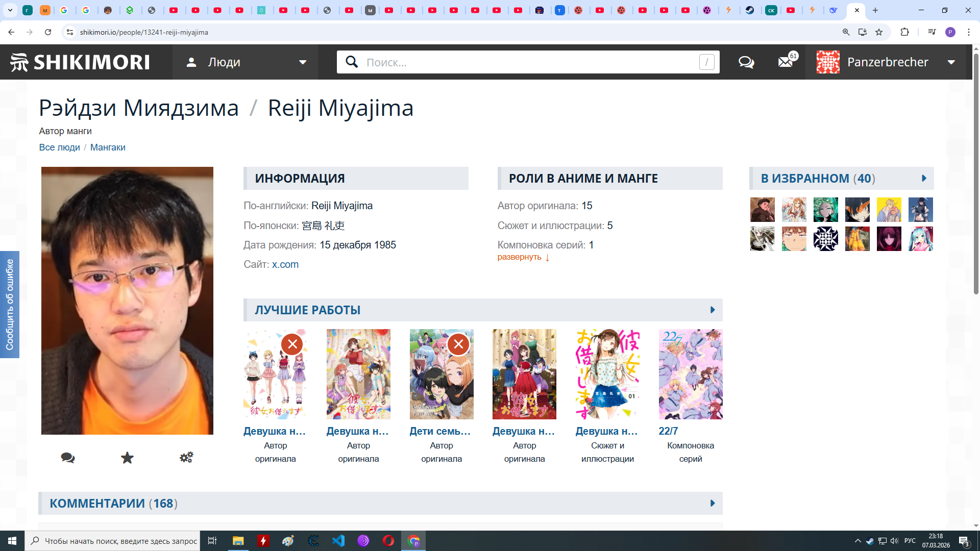Open the Windows notification center

coord(964,541)
